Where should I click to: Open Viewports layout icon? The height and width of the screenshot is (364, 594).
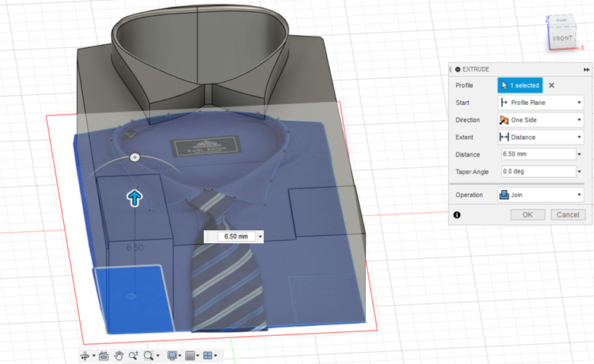[208, 355]
